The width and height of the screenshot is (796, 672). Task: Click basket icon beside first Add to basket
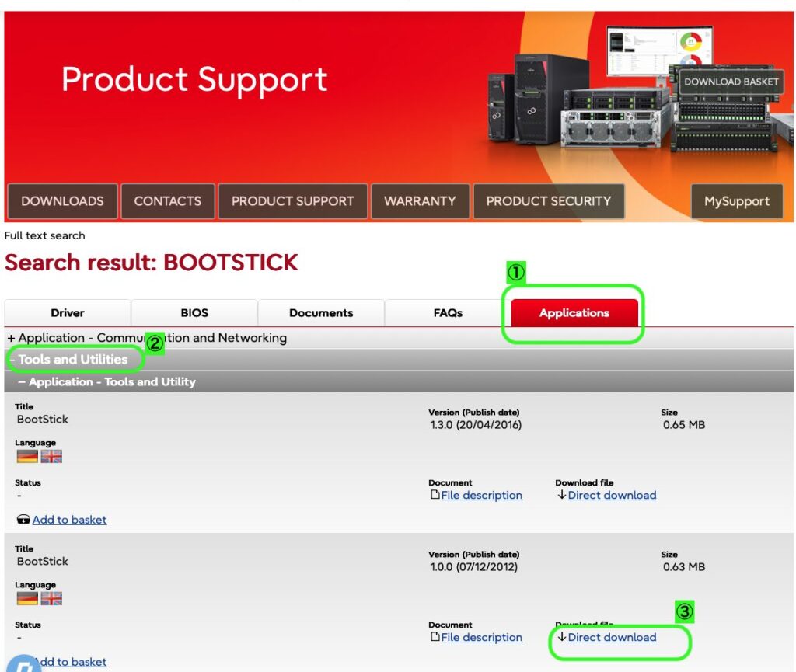coord(23,520)
